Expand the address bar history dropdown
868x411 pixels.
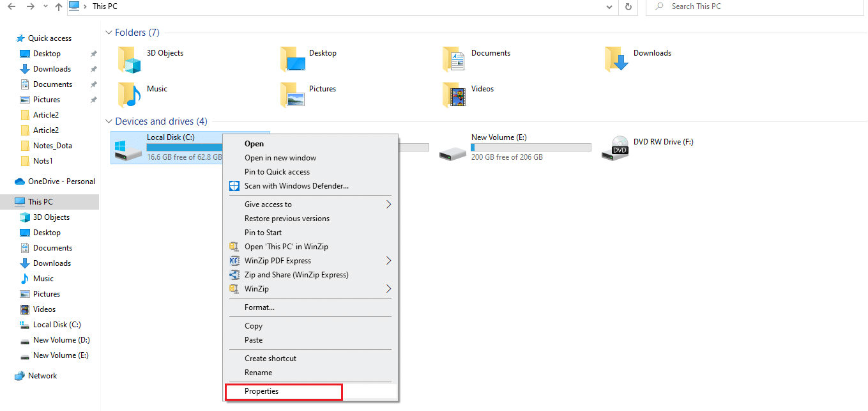(x=611, y=6)
